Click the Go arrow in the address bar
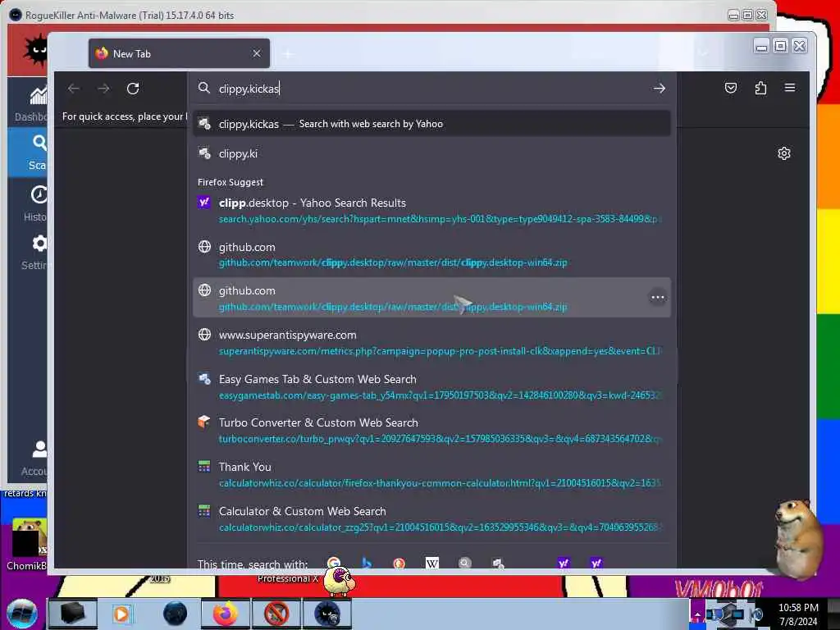Screen dimensions: 840x630 [659, 89]
